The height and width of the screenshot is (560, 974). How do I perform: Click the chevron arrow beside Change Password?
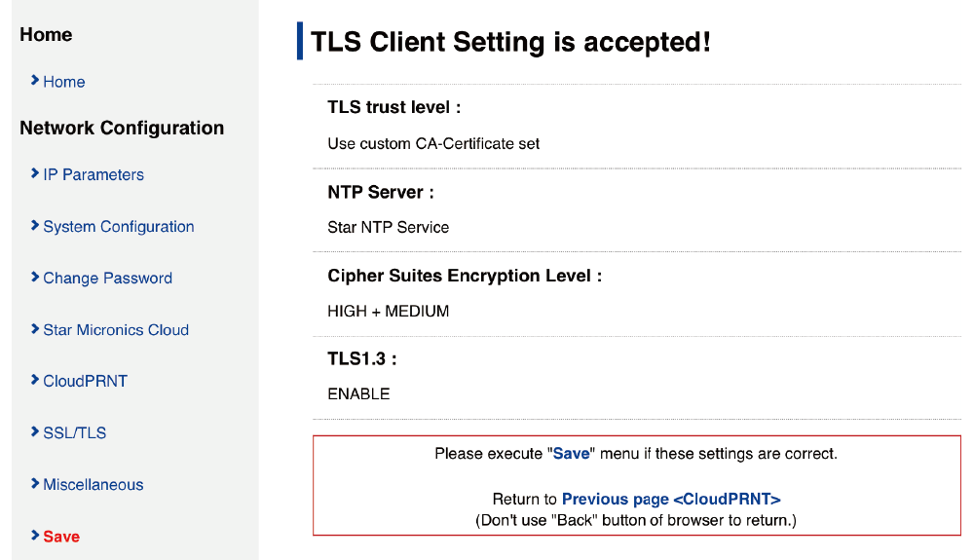click(x=35, y=278)
